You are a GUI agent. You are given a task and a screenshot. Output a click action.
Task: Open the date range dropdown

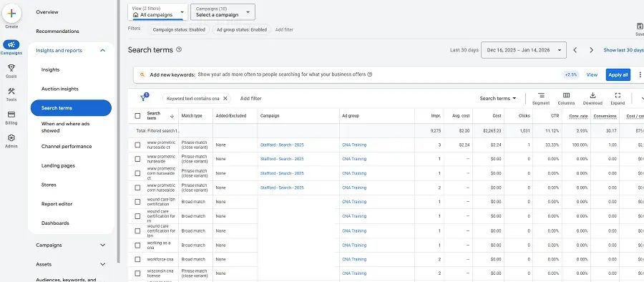pyautogui.click(x=524, y=50)
